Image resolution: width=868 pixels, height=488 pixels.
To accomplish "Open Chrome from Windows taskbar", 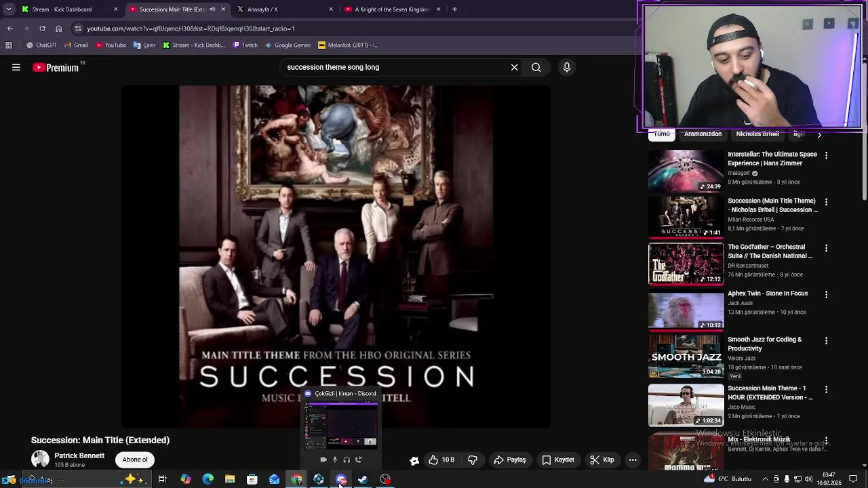I will 297,480.
